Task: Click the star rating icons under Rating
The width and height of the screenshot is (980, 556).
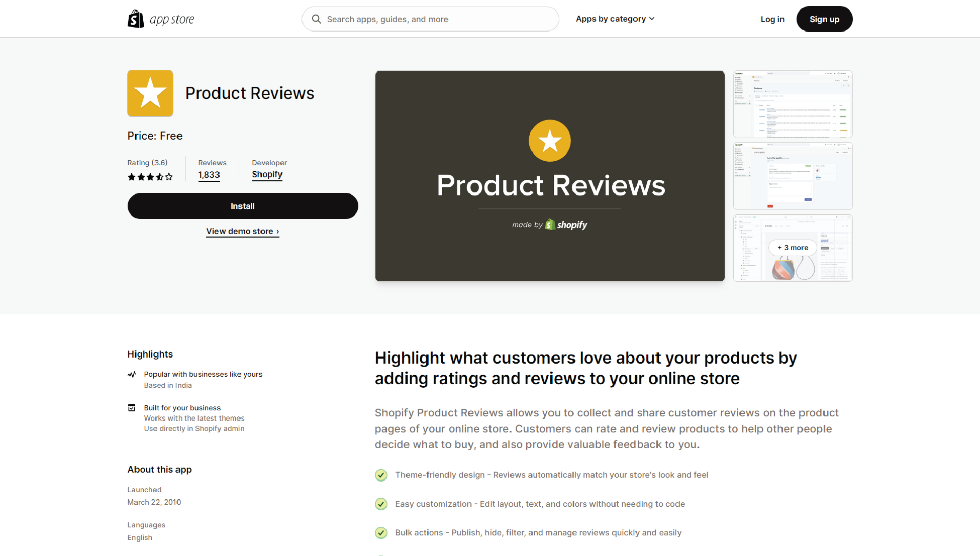Action: 150,177
